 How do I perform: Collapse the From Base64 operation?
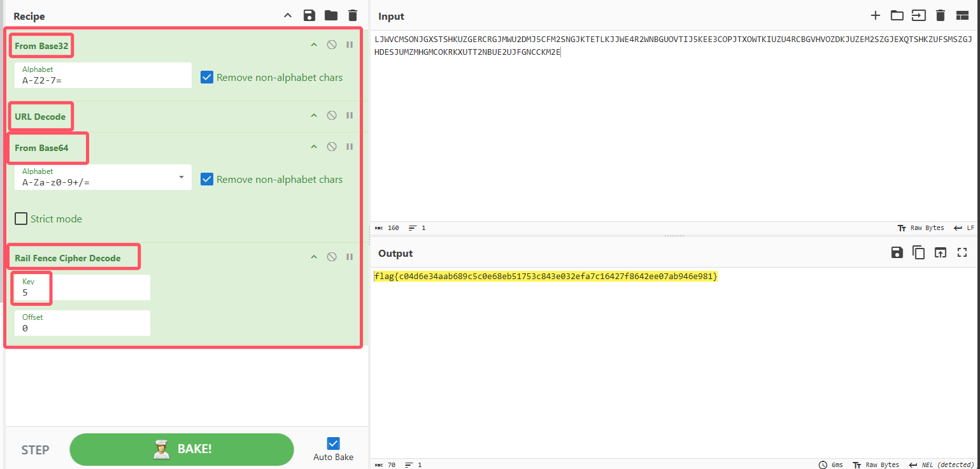(313, 147)
